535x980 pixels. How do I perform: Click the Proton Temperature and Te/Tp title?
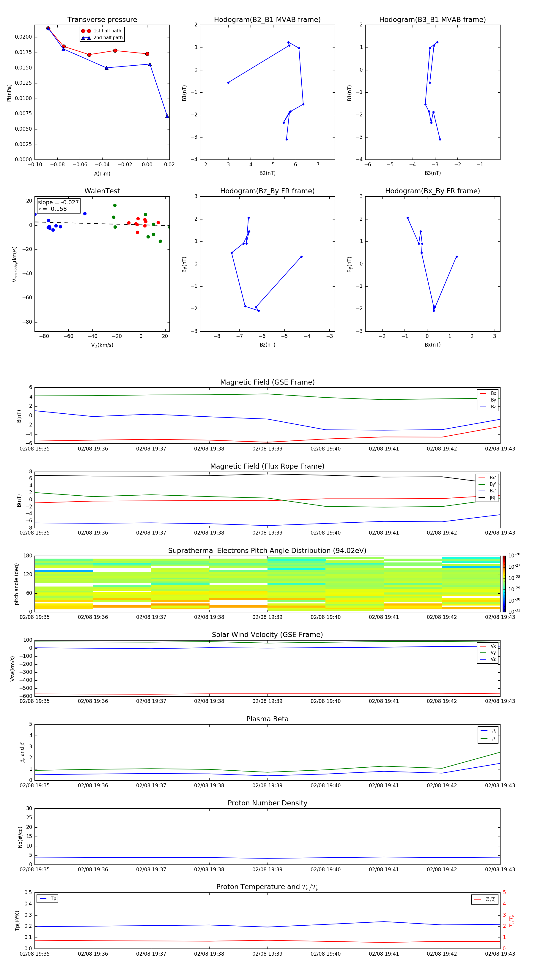tap(267, 887)
